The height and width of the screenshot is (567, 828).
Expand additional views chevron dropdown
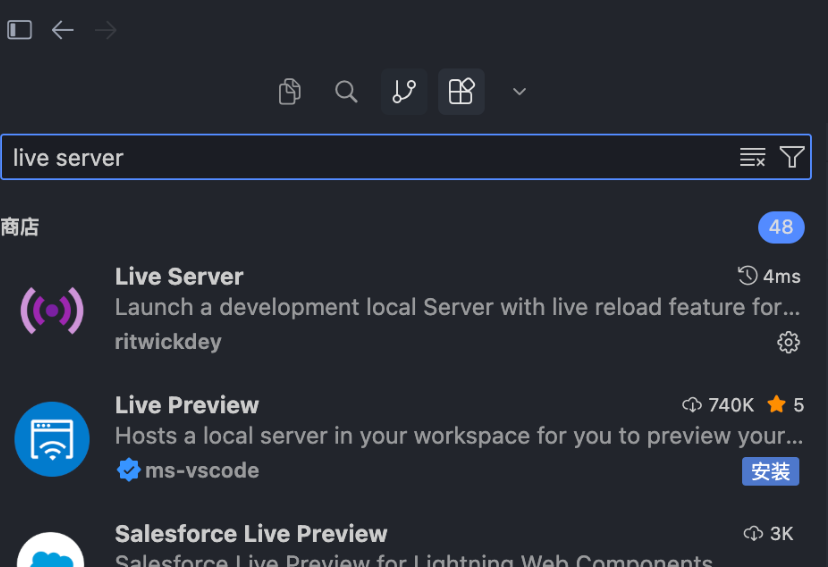click(519, 91)
